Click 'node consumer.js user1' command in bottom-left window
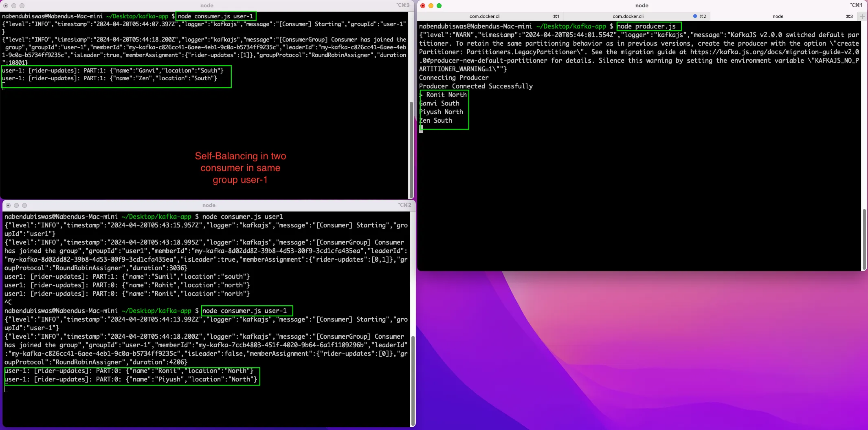 point(243,217)
